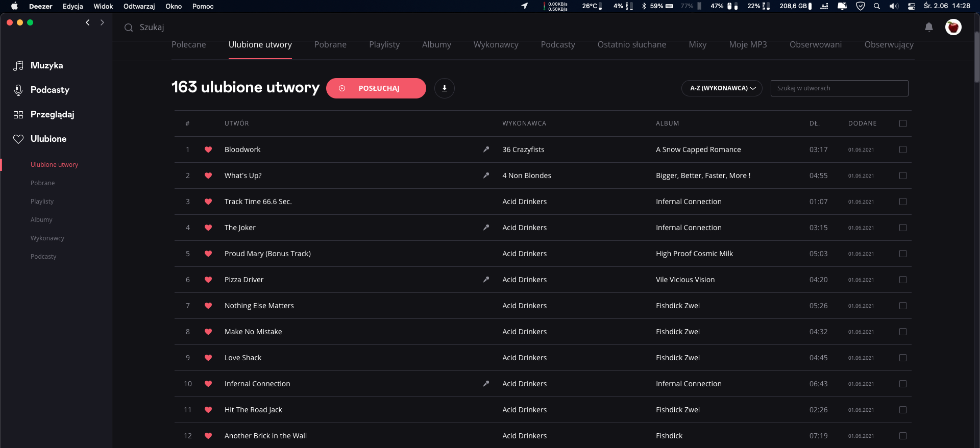Image resolution: width=980 pixels, height=448 pixels.
Task: Unlike Nothing Else Matters heart icon
Action: 208,306
